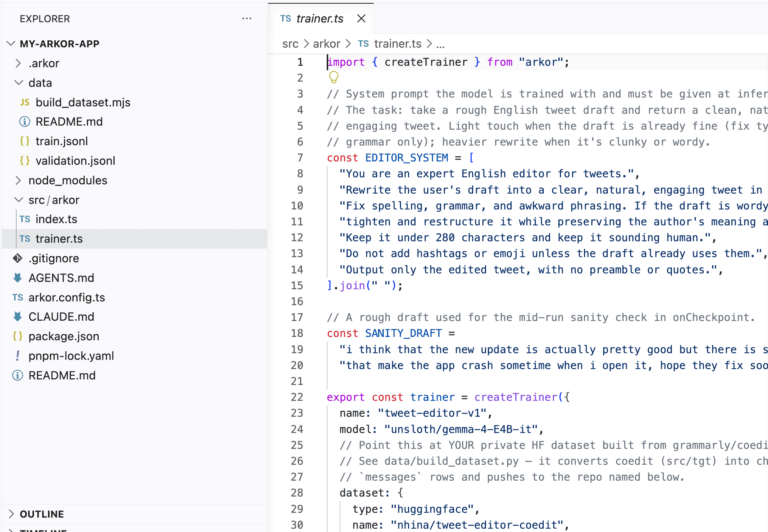The height and width of the screenshot is (532, 768).
Task: Click line number 7 in the gutter
Action: [x=300, y=158]
